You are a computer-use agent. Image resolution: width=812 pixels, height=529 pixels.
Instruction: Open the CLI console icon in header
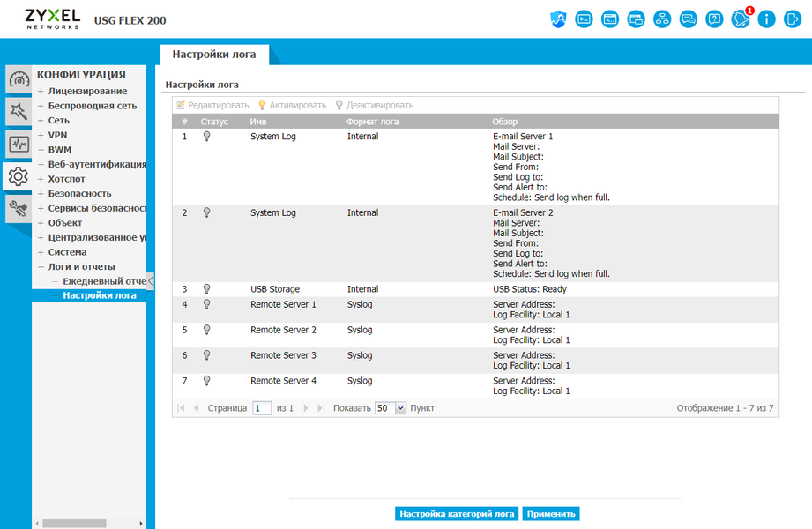(x=584, y=19)
